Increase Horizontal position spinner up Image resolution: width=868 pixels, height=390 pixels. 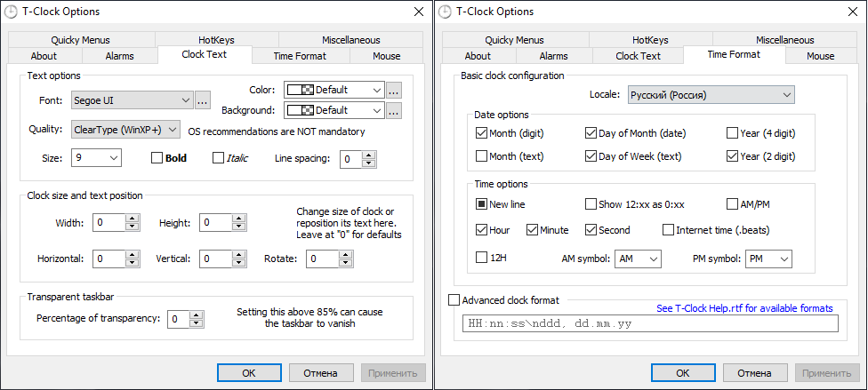click(133, 254)
